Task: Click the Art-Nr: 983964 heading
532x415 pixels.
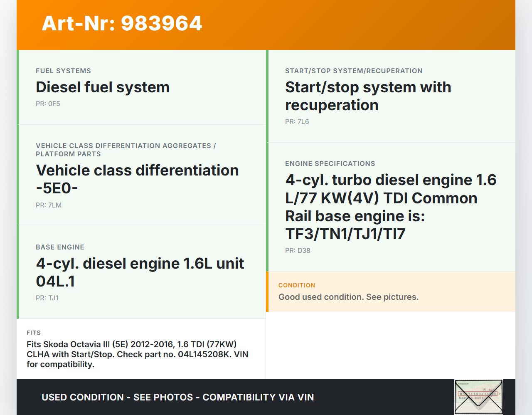Action: [122, 23]
